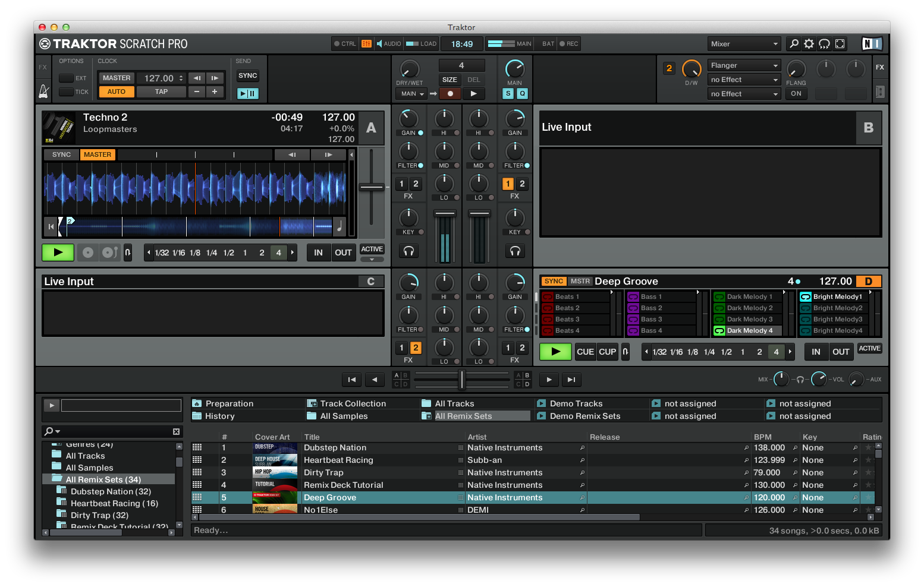Select Dubstep Nation (32) tree item

(x=111, y=491)
